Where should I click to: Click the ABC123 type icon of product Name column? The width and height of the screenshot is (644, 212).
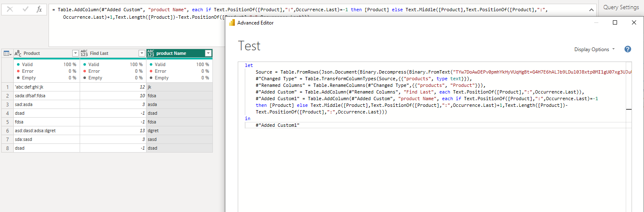coord(151,53)
